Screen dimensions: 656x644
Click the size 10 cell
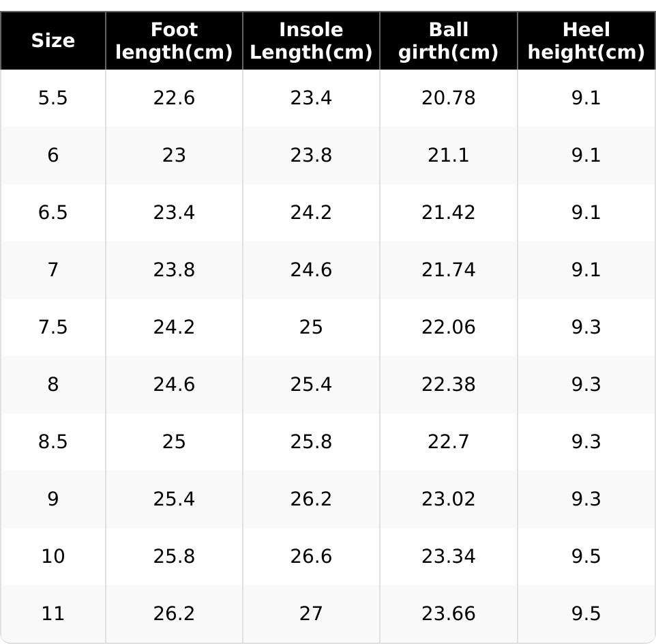pos(53,557)
